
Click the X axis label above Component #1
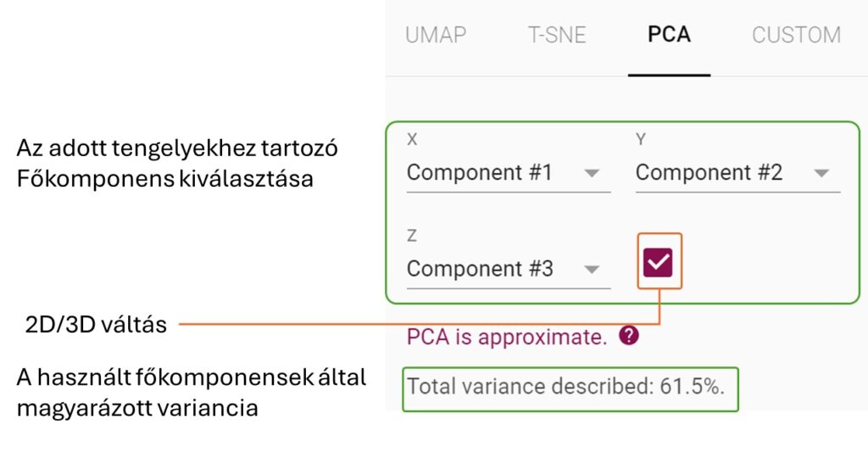click(x=412, y=139)
